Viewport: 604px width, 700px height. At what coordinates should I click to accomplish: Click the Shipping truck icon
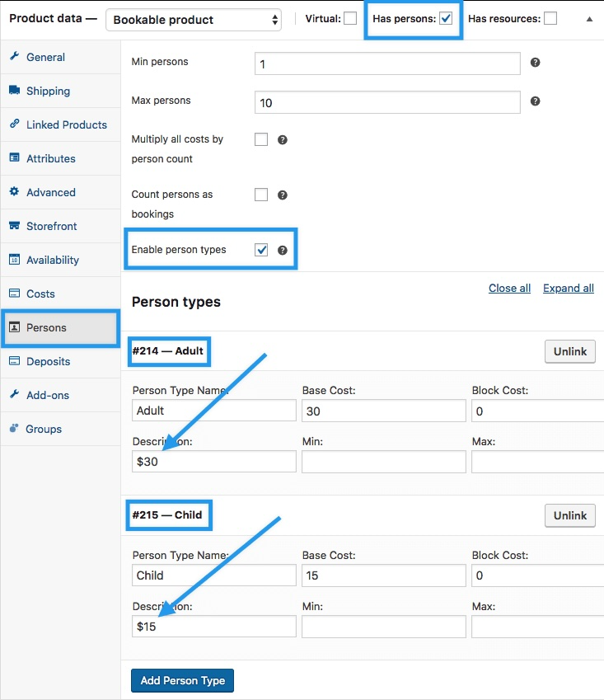[14, 90]
